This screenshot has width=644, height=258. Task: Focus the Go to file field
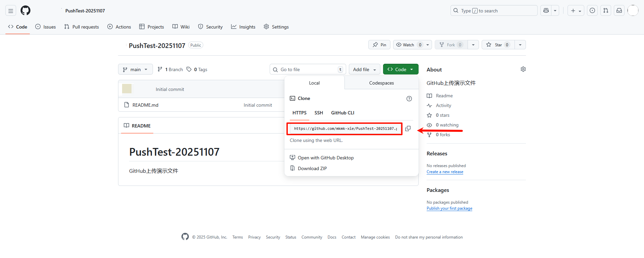tap(308, 69)
